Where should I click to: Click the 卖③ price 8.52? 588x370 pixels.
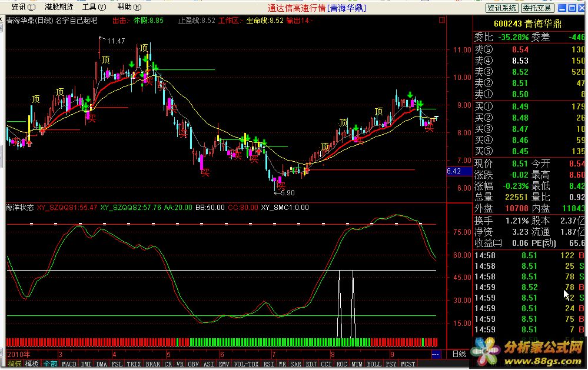(x=520, y=72)
